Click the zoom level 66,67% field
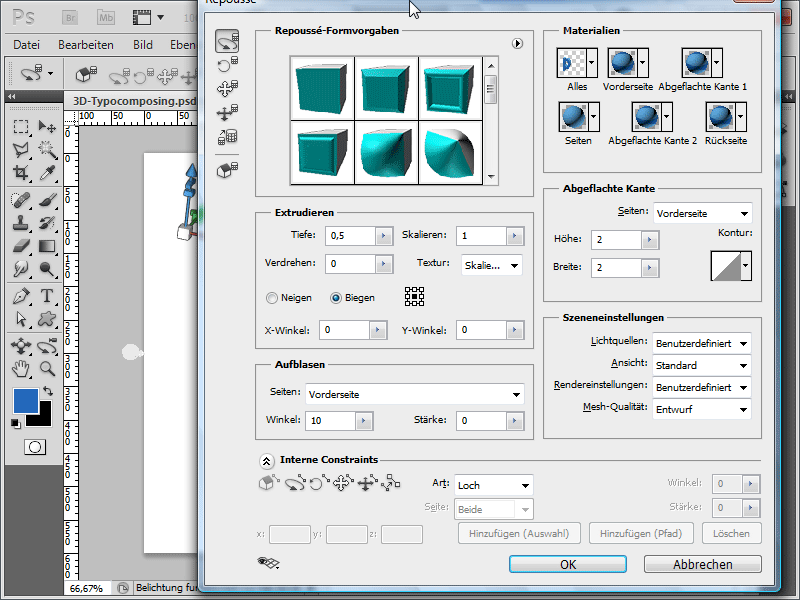800x600 pixels. click(86, 588)
